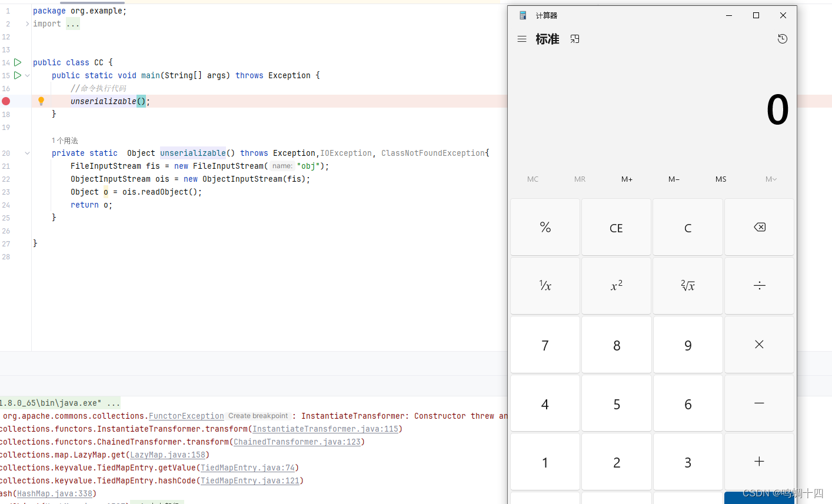Open ChainedTransformer.java:123 stack trace link

[x=297, y=442]
